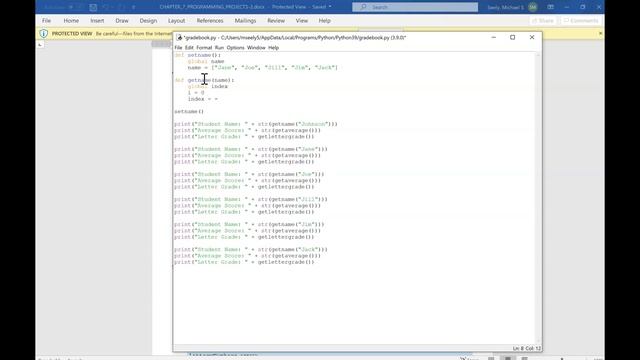Open IDLE Run menu
Image resolution: width=640 pixels, height=360 pixels.
click(x=219, y=48)
